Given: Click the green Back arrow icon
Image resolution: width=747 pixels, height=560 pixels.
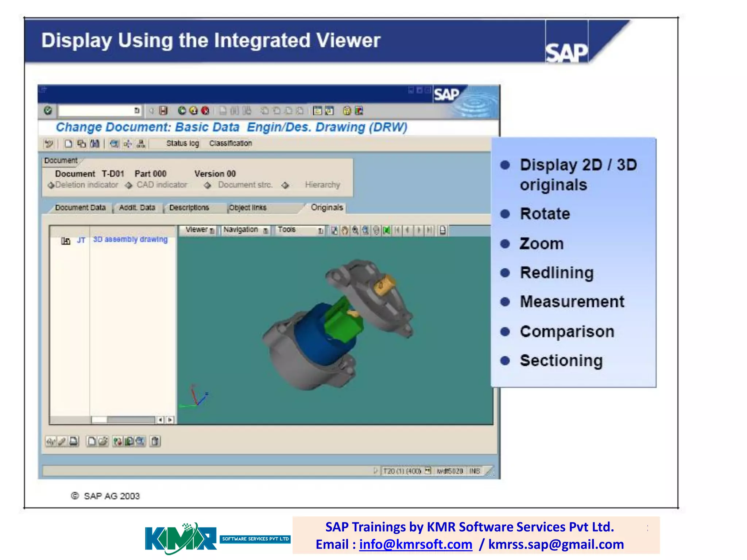Looking at the screenshot, I should [182, 110].
